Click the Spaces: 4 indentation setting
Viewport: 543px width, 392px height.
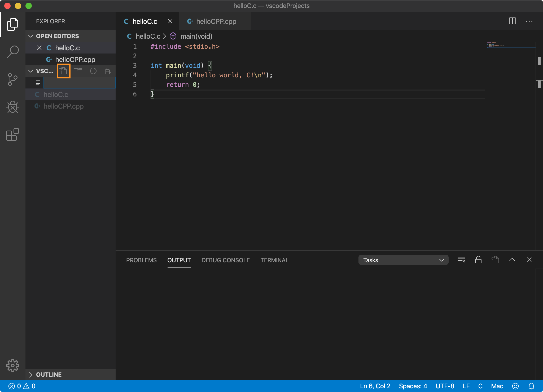coord(413,386)
